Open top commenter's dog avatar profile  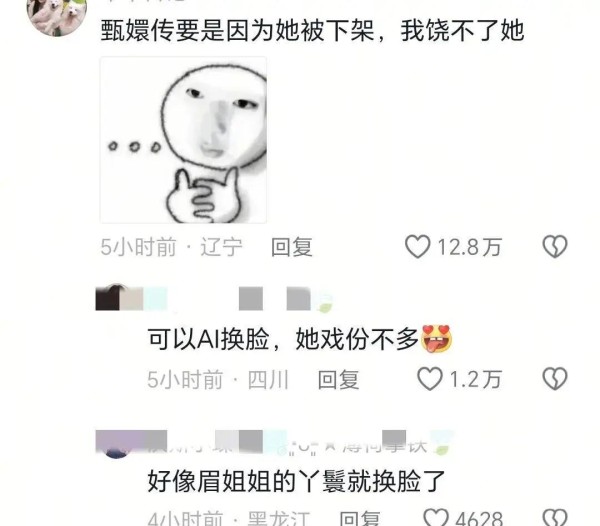pyautogui.click(x=57, y=15)
